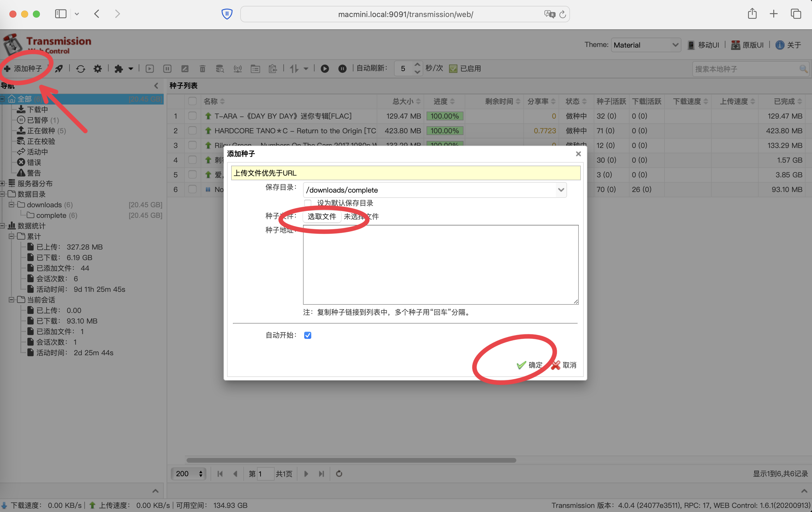Pause all torrents with black pause button
The width and height of the screenshot is (812, 512).
(342, 69)
